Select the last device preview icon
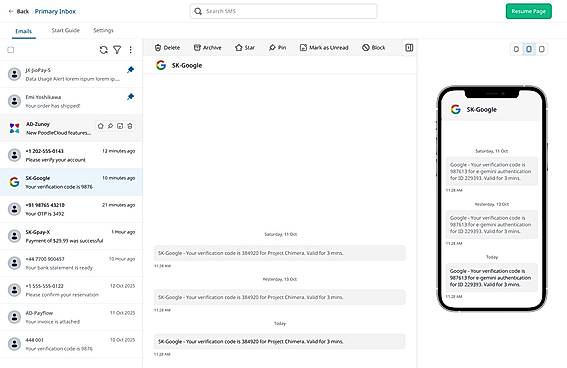567x368 pixels. coord(541,49)
